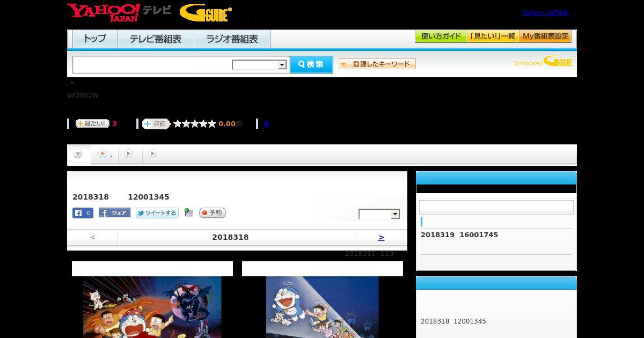Click the WOWOW channel label
Screen dimensions: 644x338
[83, 95]
